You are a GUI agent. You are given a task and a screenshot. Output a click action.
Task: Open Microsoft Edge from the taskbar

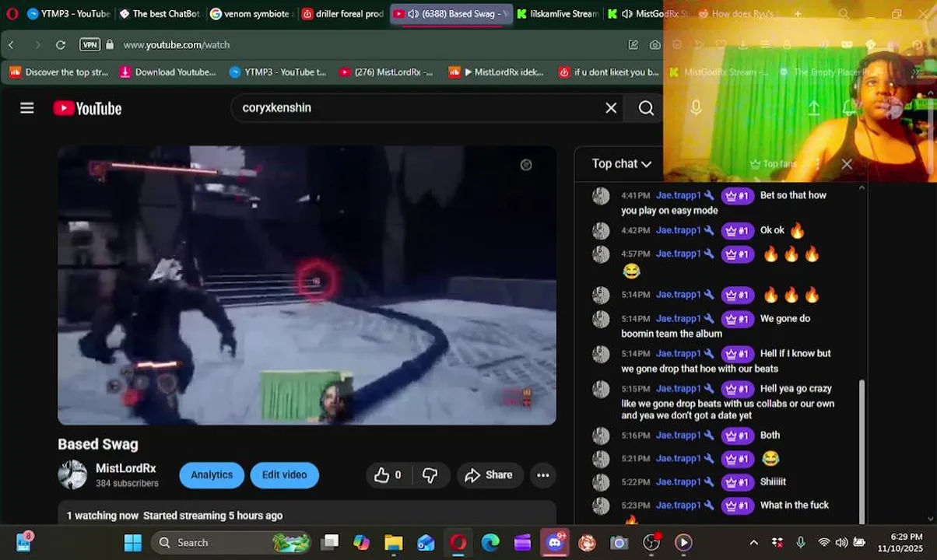[x=490, y=543]
